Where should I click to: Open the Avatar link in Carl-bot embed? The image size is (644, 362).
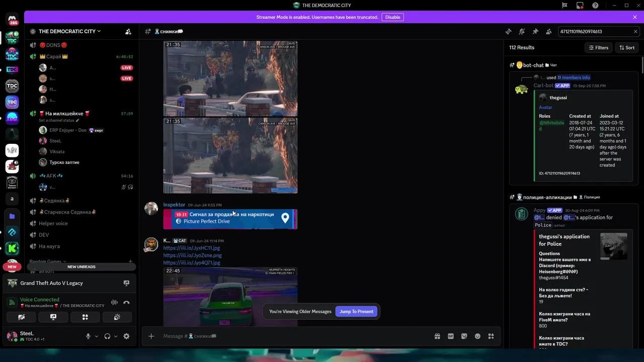545,107
